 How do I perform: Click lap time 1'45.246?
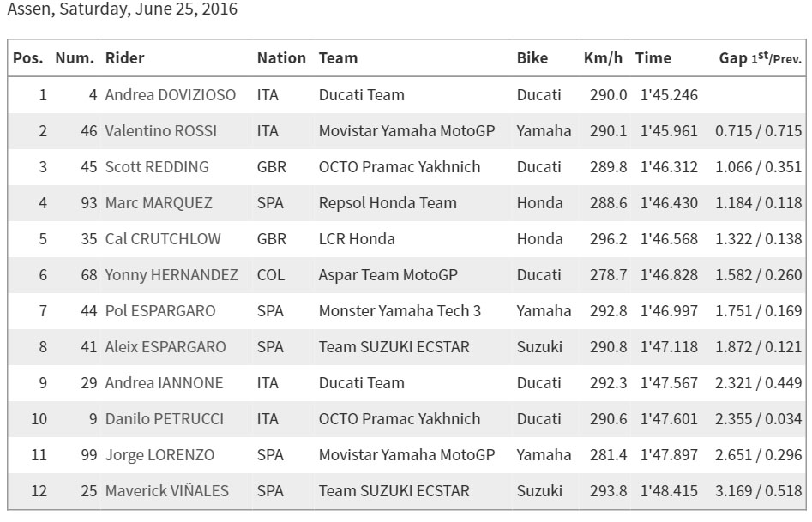coord(669,95)
